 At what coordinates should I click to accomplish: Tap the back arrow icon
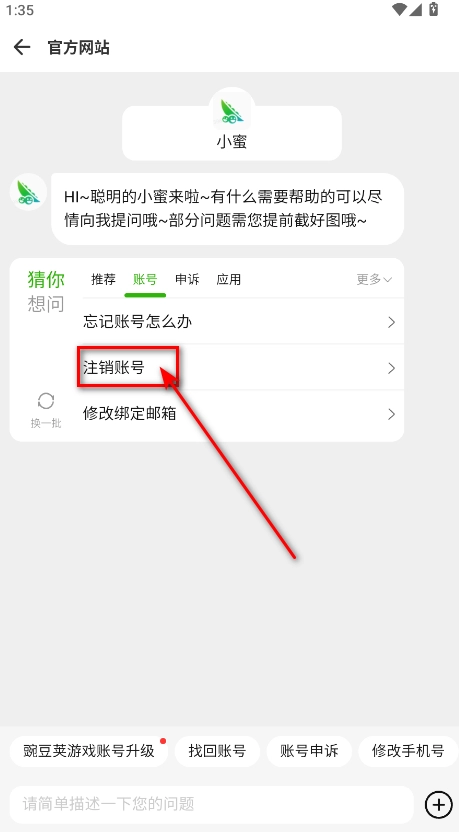[x=22, y=47]
